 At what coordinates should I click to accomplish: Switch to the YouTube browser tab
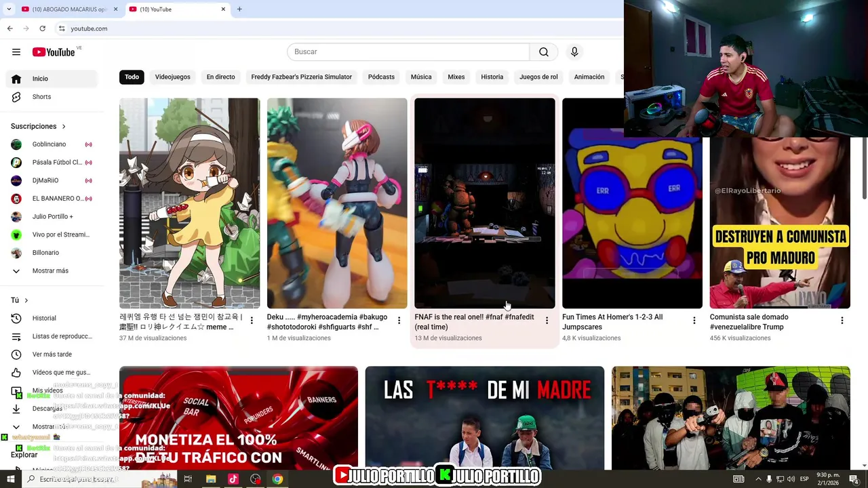(176, 9)
